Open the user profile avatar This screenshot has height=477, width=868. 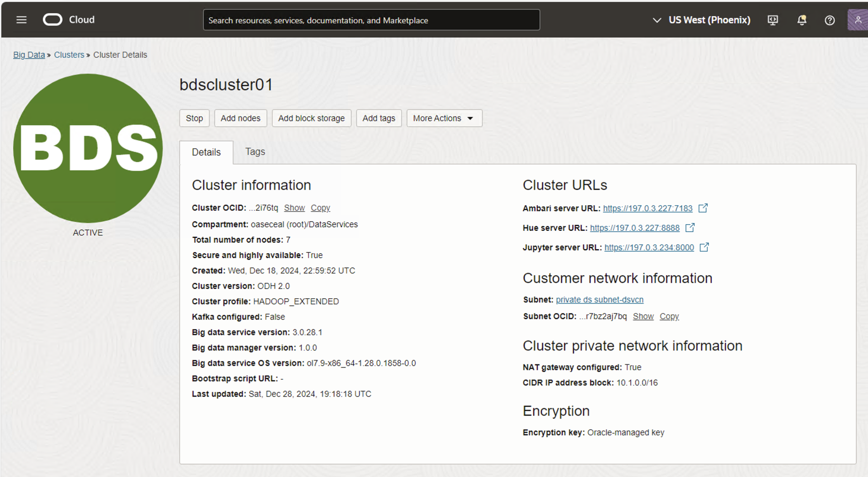point(858,20)
